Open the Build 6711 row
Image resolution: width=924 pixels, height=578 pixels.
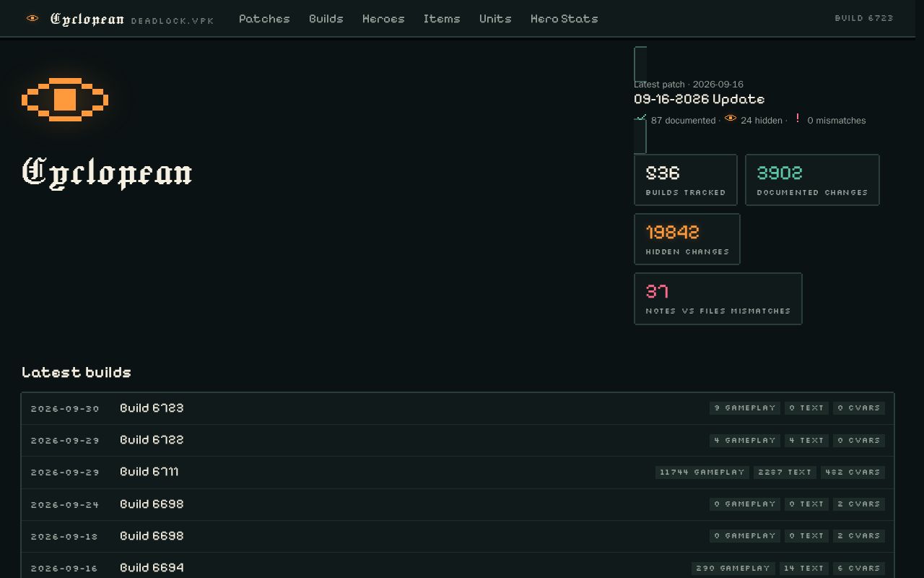tap(458, 473)
